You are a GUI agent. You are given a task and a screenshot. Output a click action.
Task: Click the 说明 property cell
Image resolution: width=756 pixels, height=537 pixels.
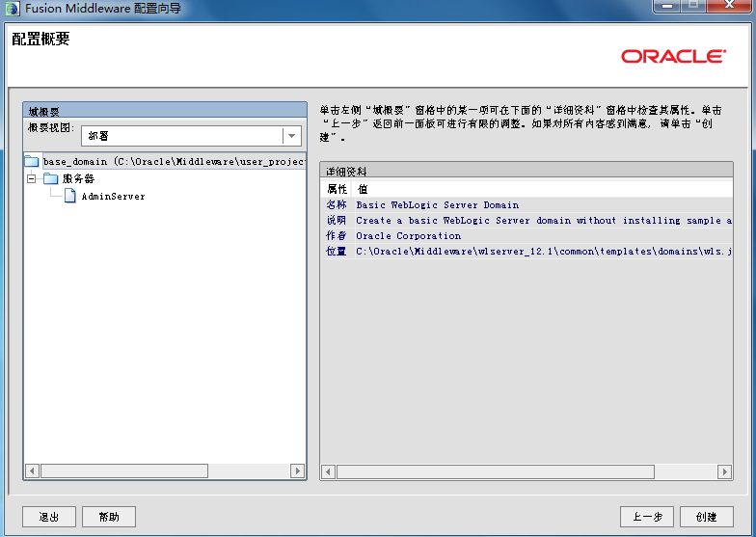(x=337, y=220)
